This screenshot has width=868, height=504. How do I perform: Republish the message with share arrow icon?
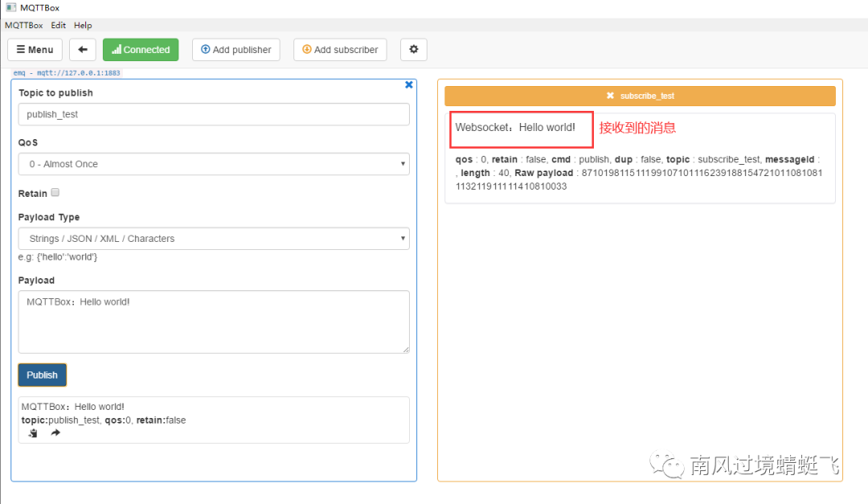(x=55, y=432)
